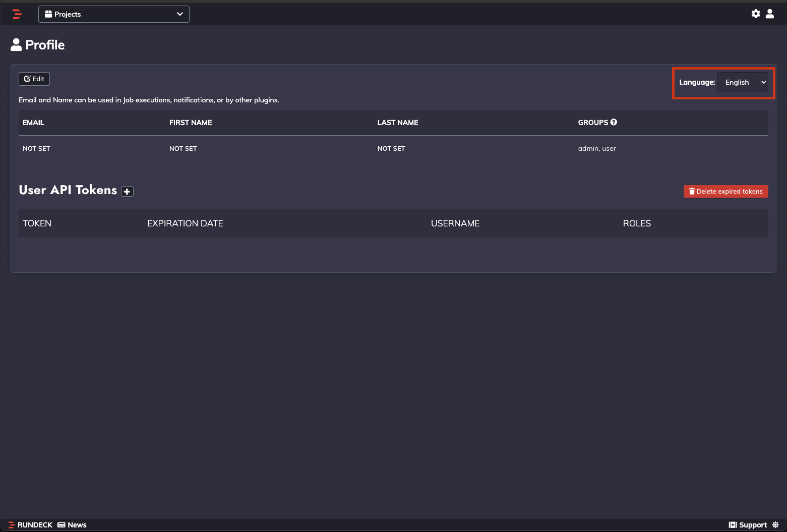
Task: Click the 'admin, user' groups value
Action: tap(597, 148)
